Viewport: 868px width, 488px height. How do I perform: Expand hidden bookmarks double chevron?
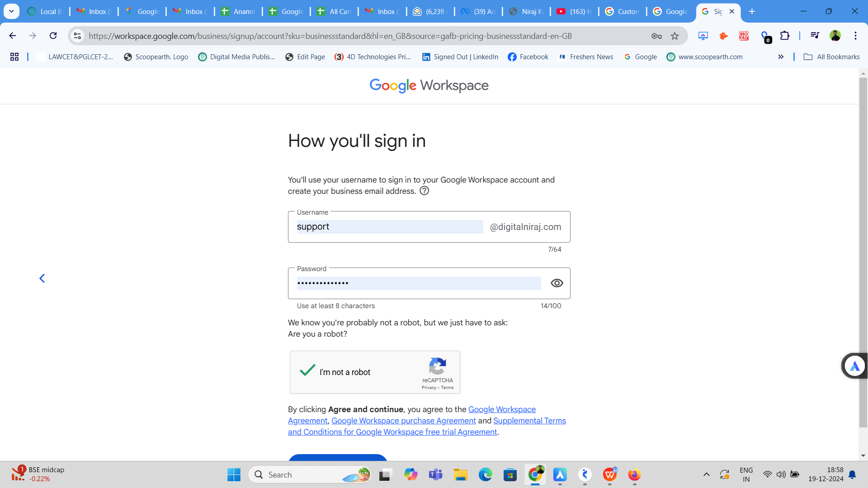(781, 57)
